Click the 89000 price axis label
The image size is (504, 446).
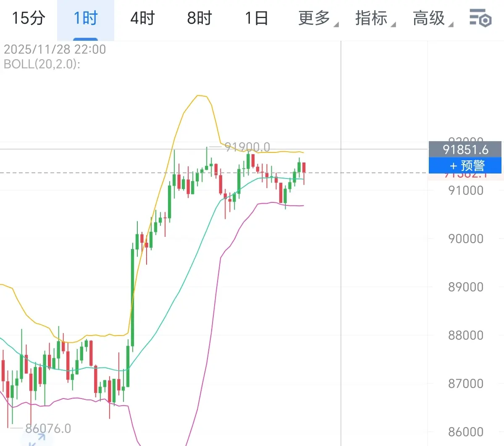[466, 287]
